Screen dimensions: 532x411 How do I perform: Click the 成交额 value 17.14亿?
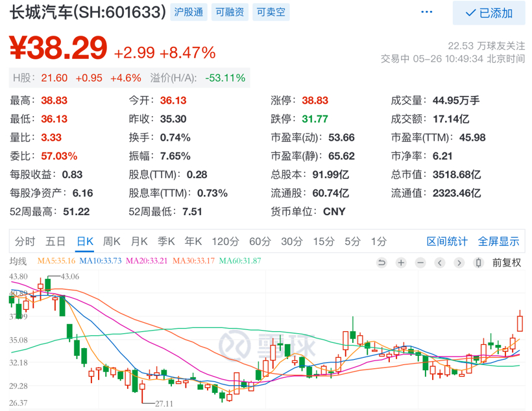pos(452,119)
